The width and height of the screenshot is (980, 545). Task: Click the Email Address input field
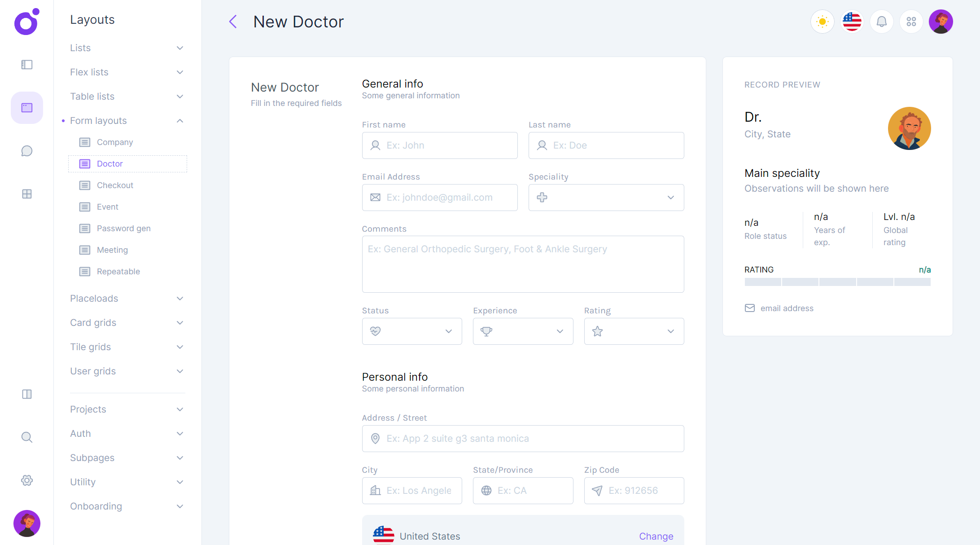coord(439,198)
